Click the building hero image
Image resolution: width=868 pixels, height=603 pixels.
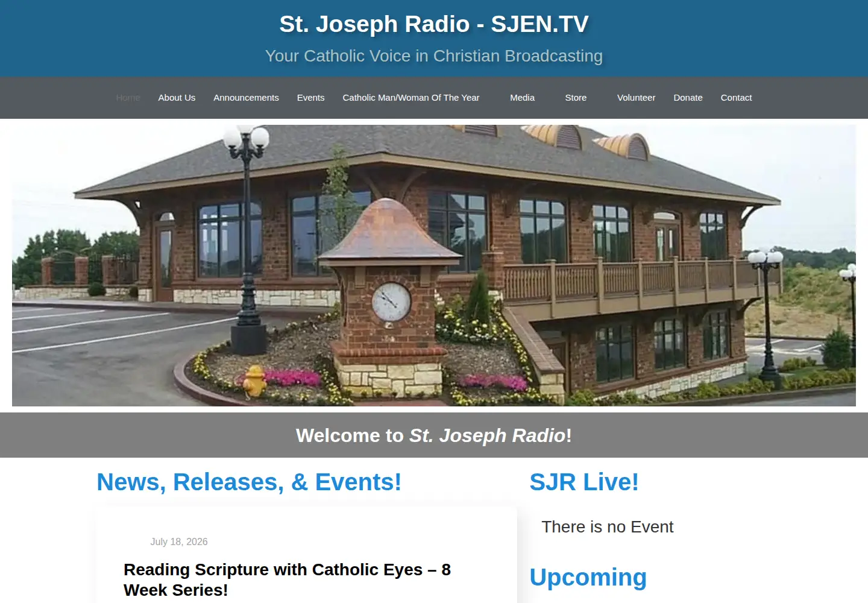pyautogui.click(x=434, y=265)
